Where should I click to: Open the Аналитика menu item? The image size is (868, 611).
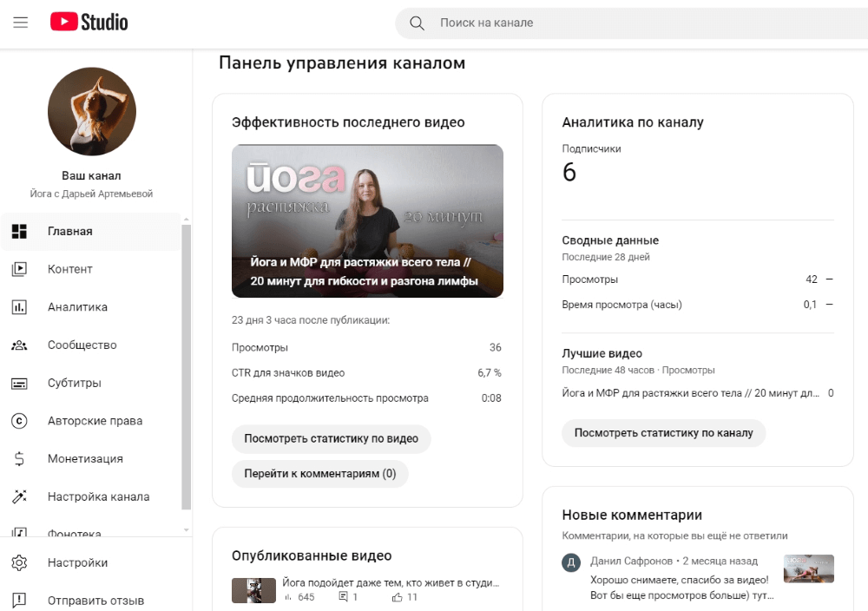point(91,307)
